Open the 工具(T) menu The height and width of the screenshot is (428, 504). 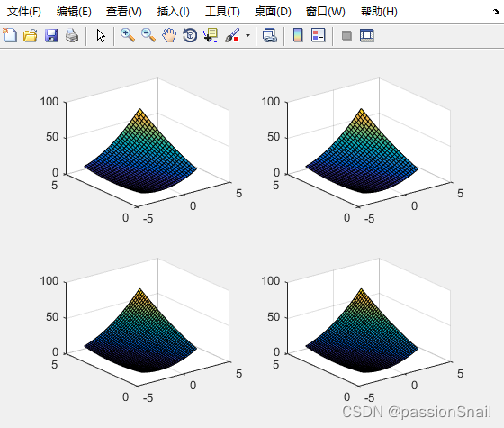(222, 12)
